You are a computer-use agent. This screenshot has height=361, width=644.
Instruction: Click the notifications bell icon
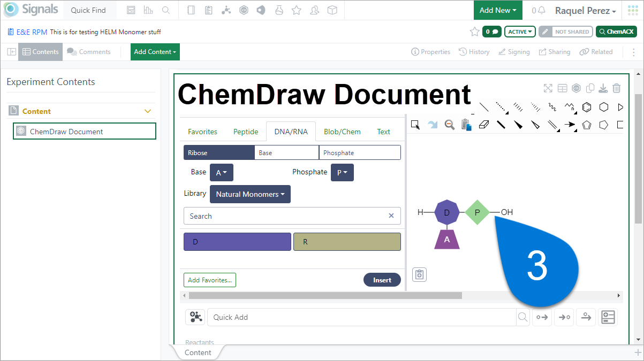click(542, 11)
